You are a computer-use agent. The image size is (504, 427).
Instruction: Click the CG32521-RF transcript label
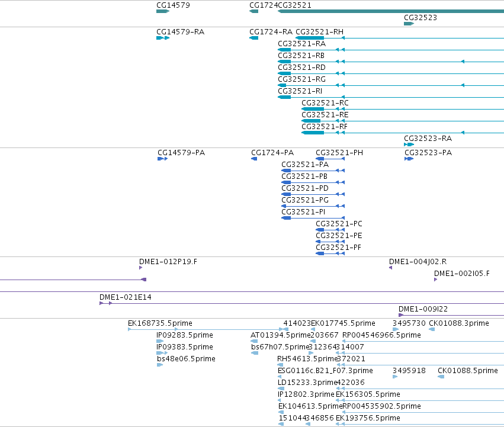coord(325,127)
